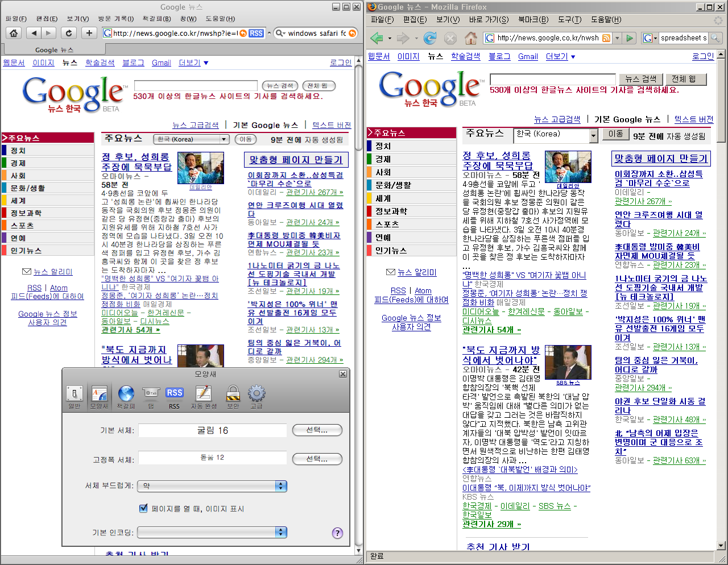Click 선택... button for 기본 서체

click(x=317, y=430)
